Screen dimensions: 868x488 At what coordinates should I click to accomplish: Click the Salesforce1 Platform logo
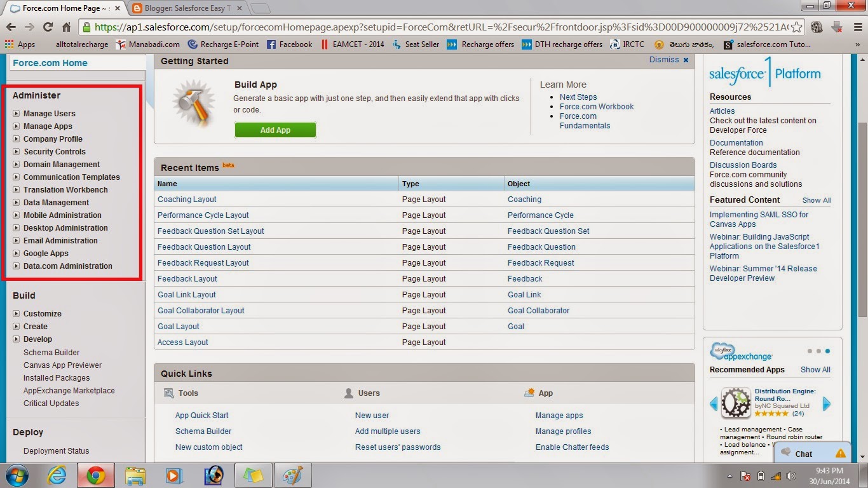tap(764, 72)
